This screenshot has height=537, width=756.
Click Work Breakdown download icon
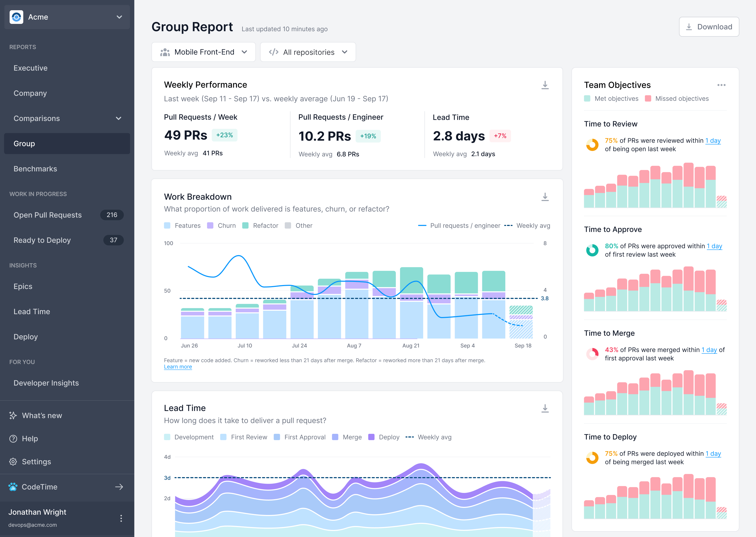(545, 197)
